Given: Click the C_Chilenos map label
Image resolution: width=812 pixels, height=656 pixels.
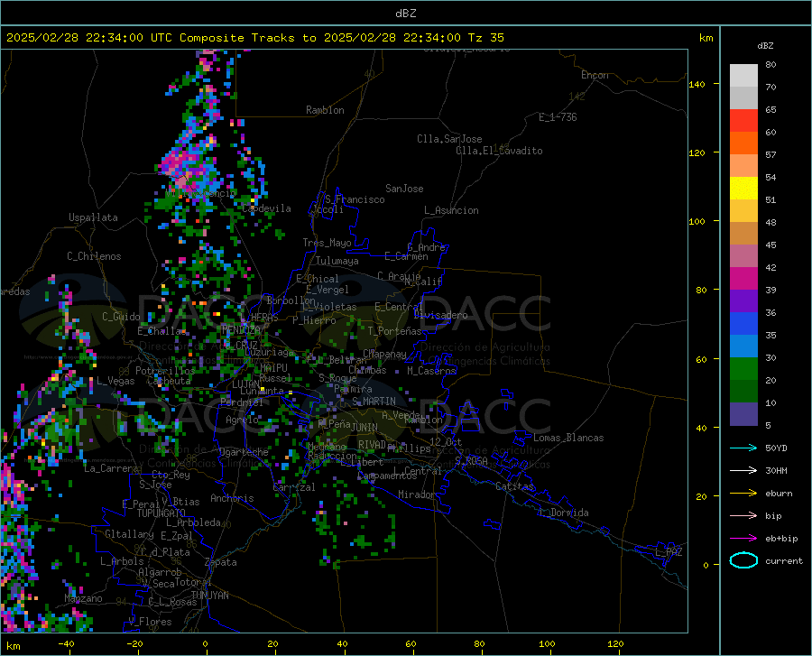Looking at the screenshot, I should pos(94,256).
